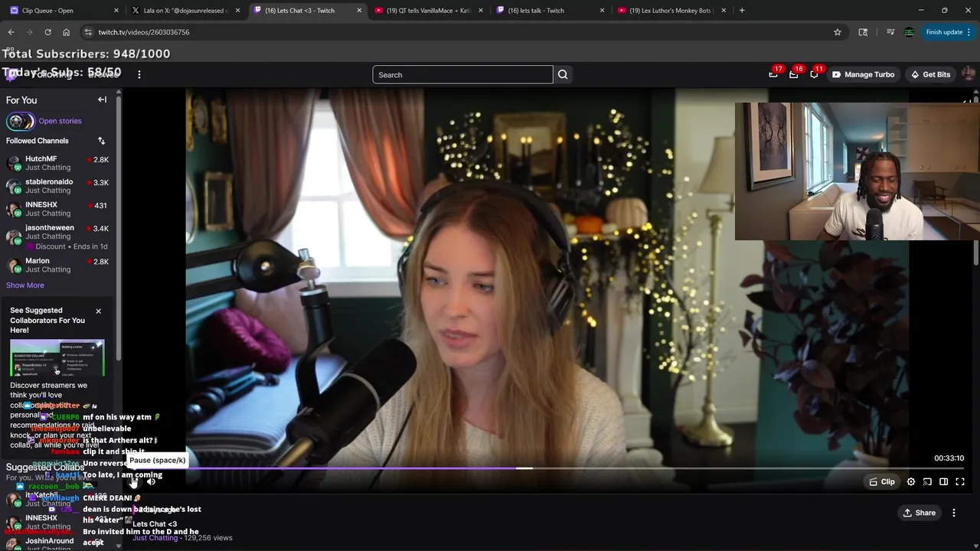980x551 pixels.
Task: Open the folder-style icon with 16 badge
Action: [x=794, y=74]
